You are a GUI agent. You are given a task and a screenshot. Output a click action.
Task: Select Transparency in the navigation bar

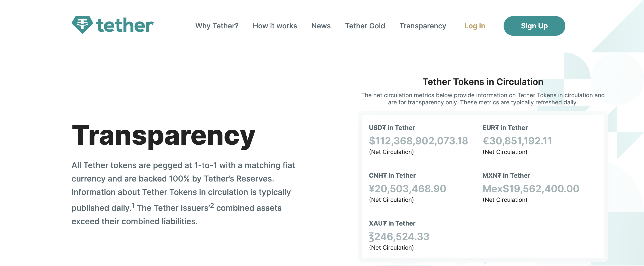[x=422, y=26]
